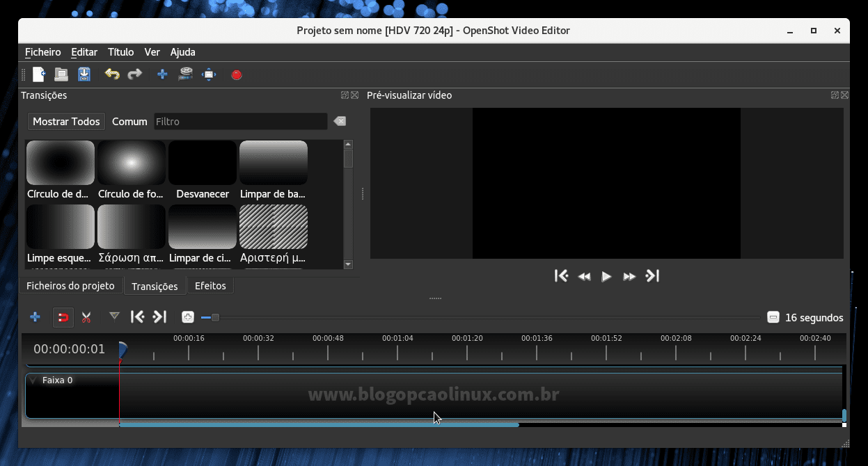Click the transitions list scroll-up arrow
Viewport: 868px width, 466px height.
click(x=349, y=145)
